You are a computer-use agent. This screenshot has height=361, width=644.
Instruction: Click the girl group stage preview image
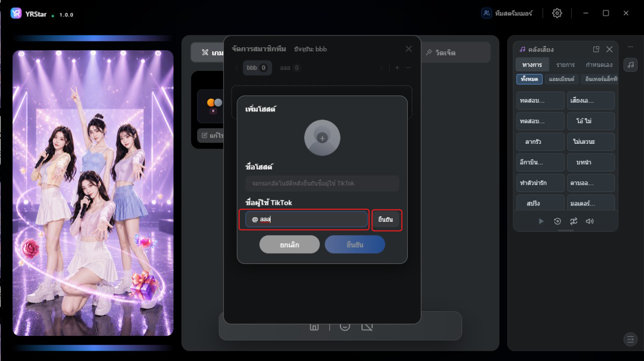pyautogui.click(x=93, y=193)
